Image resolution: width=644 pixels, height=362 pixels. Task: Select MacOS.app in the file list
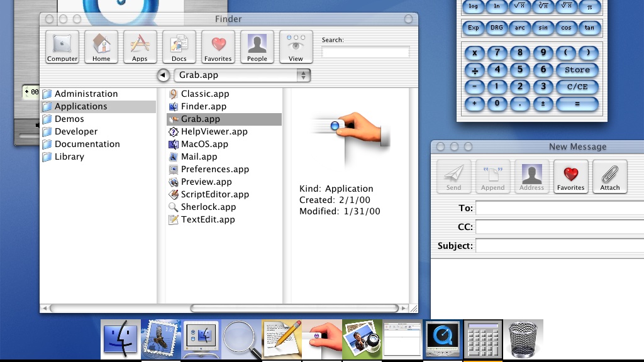225,144
